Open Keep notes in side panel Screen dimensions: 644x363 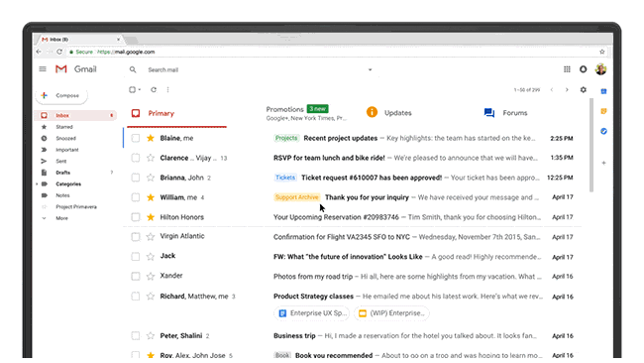tap(603, 111)
